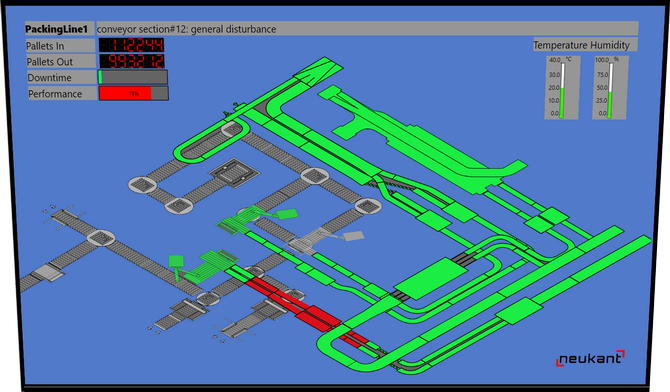This screenshot has width=670, height=392.
Task: Select the neukant logo
Action: click(590, 358)
